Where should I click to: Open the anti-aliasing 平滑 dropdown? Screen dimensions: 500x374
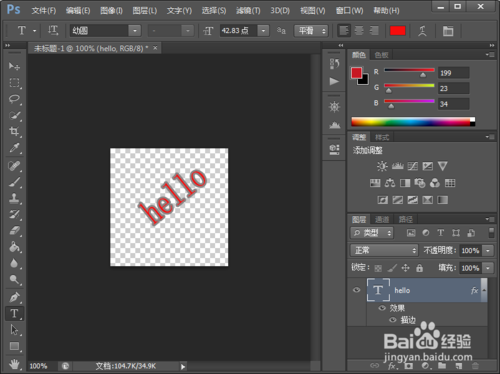click(x=311, y=31)
